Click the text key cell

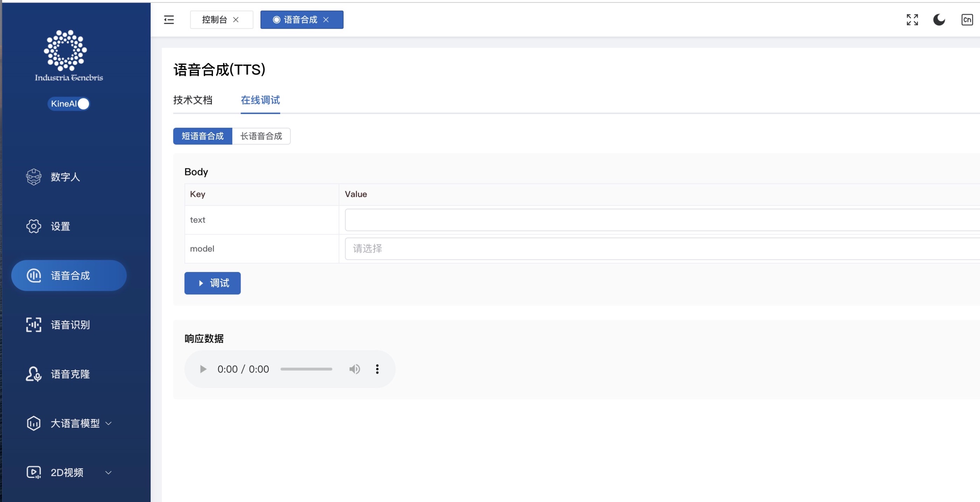pyautogui.click(x=262, y=220)
